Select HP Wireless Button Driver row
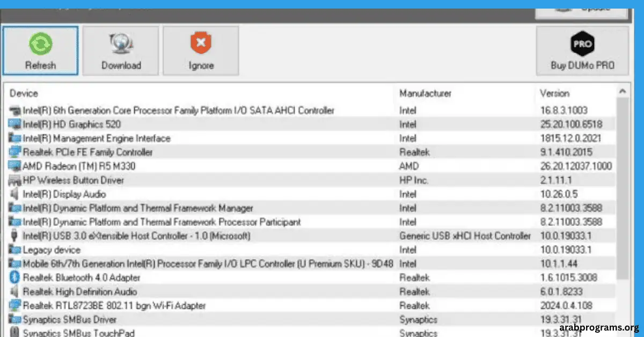The image size is (644, 337). 310,180
